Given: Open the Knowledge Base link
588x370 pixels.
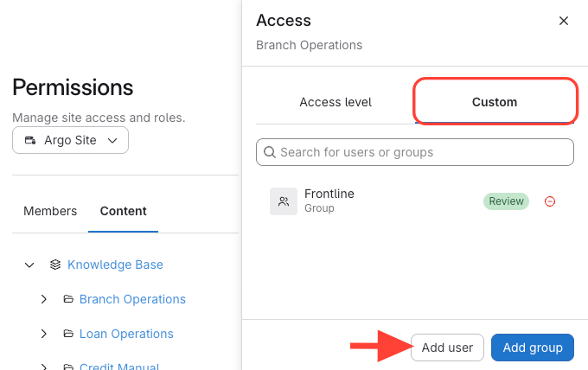Looking at the screenshot, I should coord(115,265).
